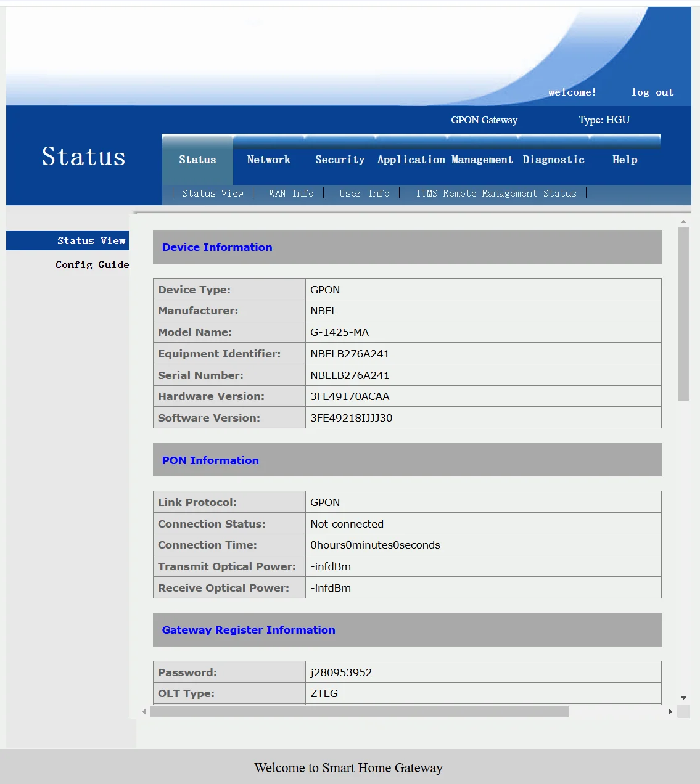The image size is (700, 784).
Task: Select Status View in the submenu bar
Action: tap(213, 194)
